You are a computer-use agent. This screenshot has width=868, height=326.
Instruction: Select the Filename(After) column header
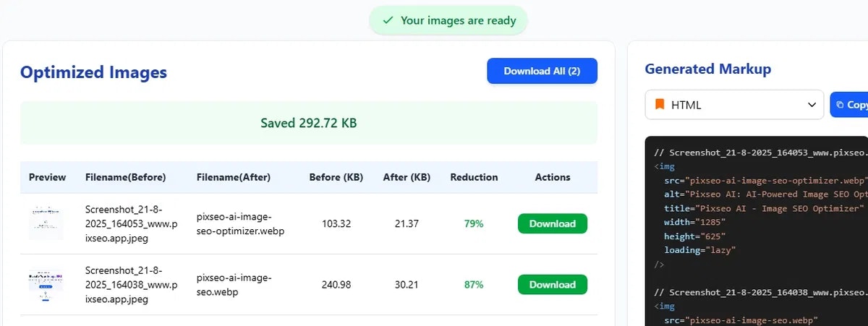coord(233,177)
